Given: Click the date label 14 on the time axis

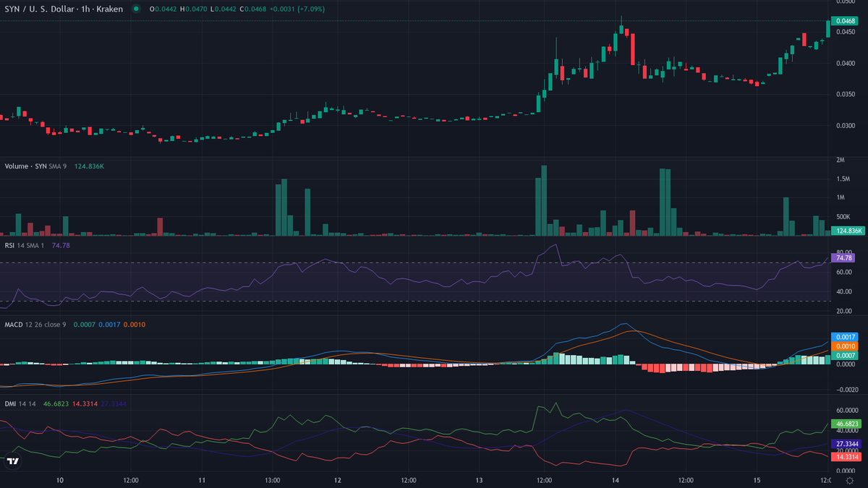Looking at the screenshot, I should click(x=615, y=480).
